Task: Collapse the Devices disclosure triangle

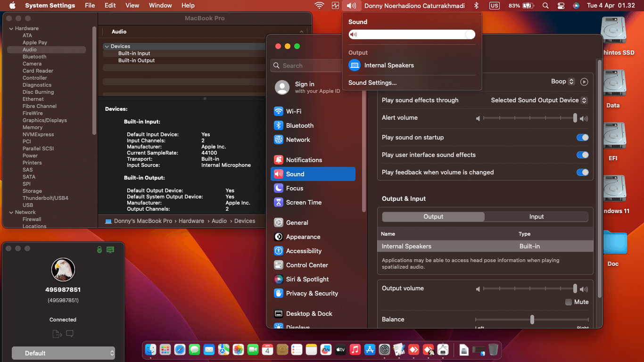Action: pyautogui.click(x=107, y=46)
